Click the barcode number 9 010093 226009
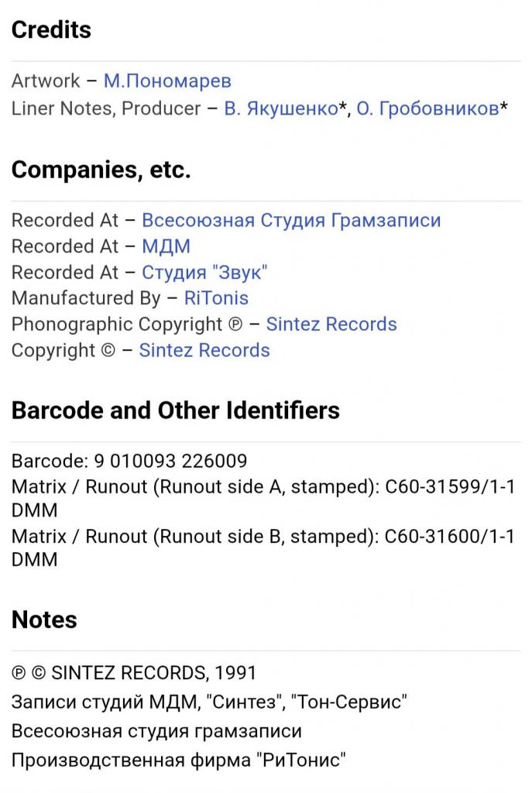 (x=170, y=462)
